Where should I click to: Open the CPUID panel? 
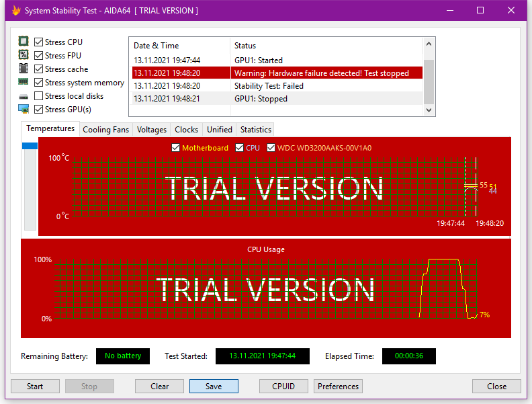pos(283,387)
